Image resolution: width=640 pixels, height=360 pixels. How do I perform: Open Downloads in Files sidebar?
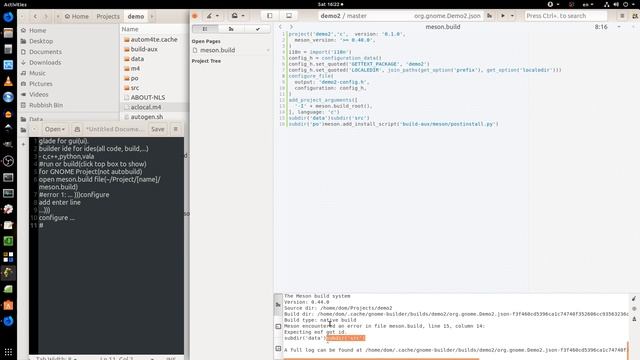(45, 62)
